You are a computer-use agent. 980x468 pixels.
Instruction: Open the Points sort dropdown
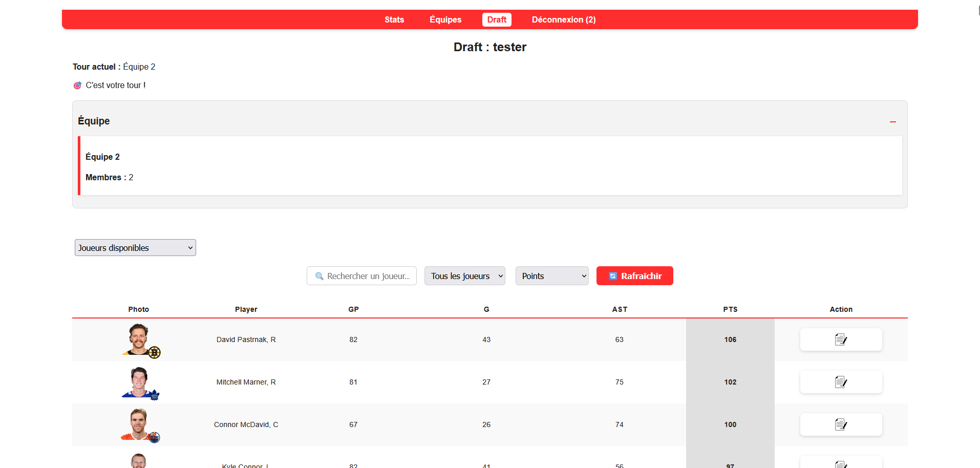[551, 276]
